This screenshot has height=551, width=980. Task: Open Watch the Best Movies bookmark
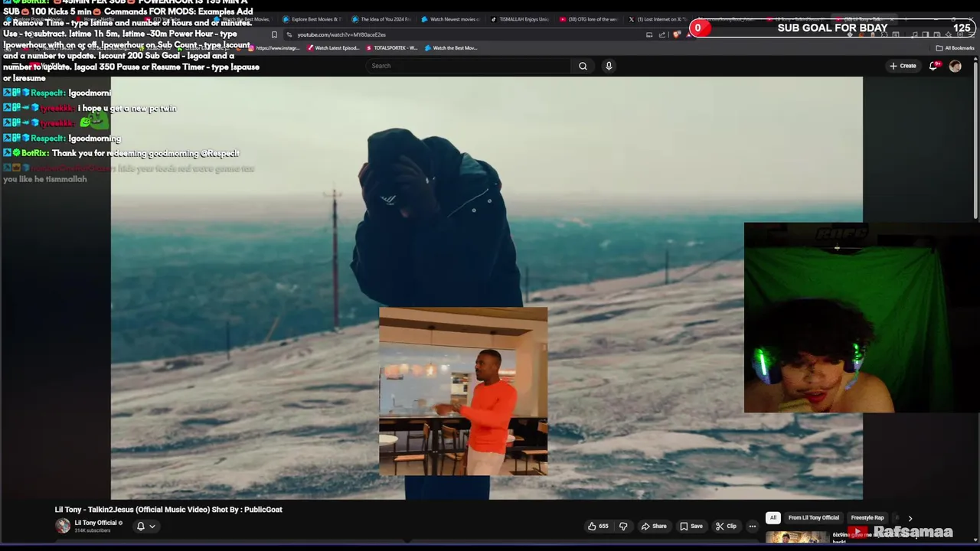pos(450,47)
